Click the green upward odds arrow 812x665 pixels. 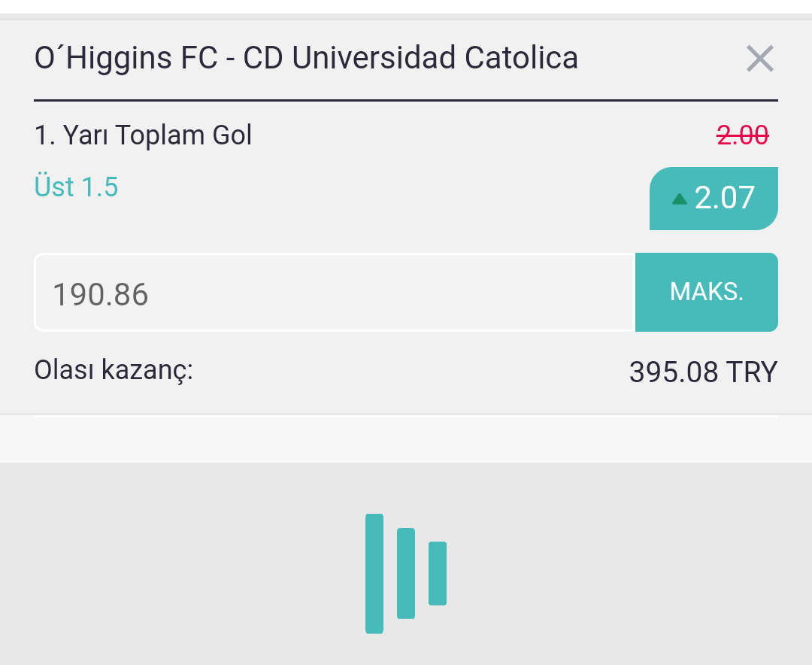[x=679, y=199]
